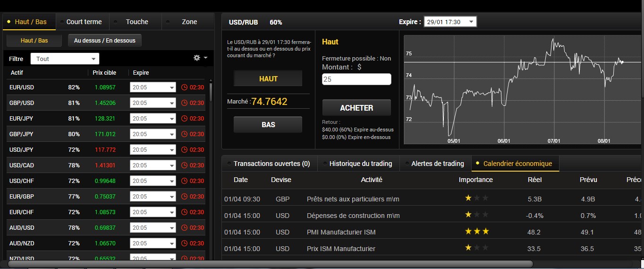Select the Haut / Bas sub-mode button
The image size is (644, 269).
[x=34, y=40]
